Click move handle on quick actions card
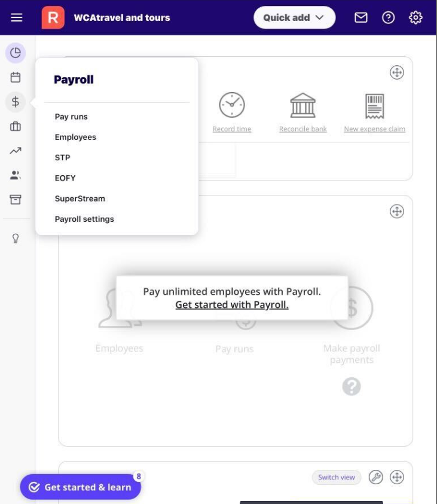The image size is (437, 504). (397, 72)
